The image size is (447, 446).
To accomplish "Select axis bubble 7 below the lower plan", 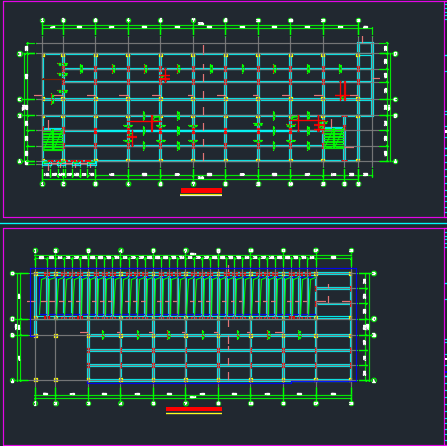I will [x=186, y=403].
